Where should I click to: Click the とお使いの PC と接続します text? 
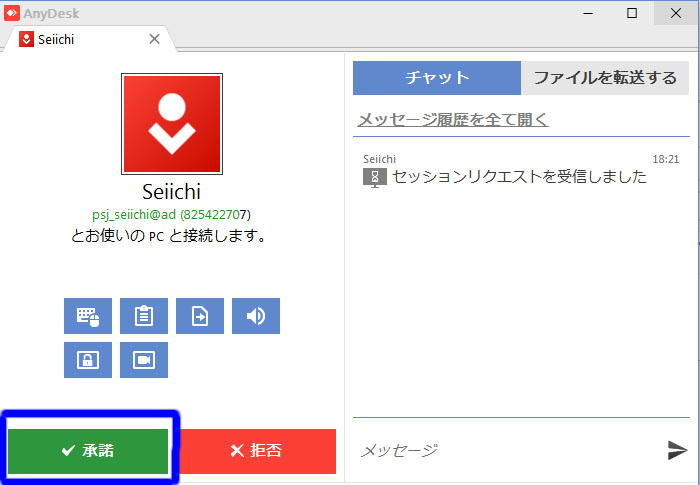tap(168, 235)
